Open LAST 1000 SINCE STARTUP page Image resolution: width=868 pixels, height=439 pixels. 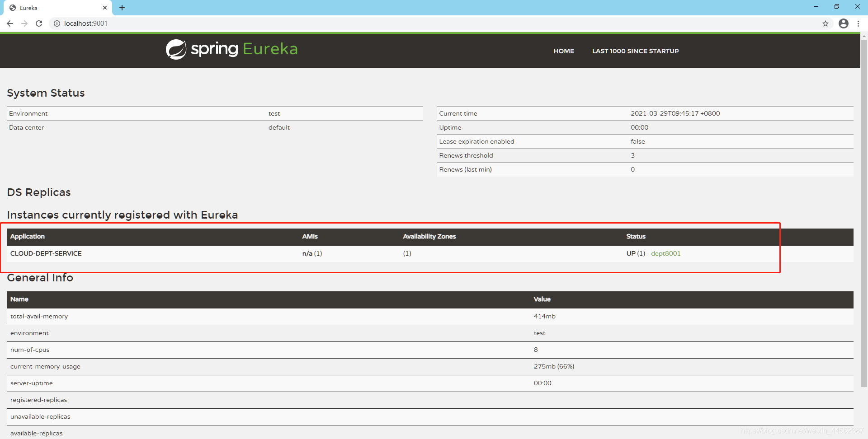pyautogui.click(x=635, y=51)
